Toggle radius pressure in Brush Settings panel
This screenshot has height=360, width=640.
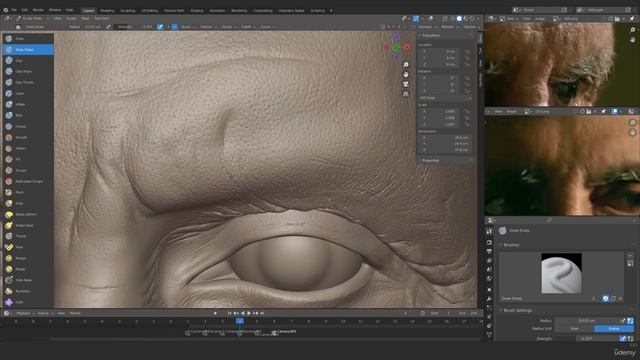pos(623,321)
